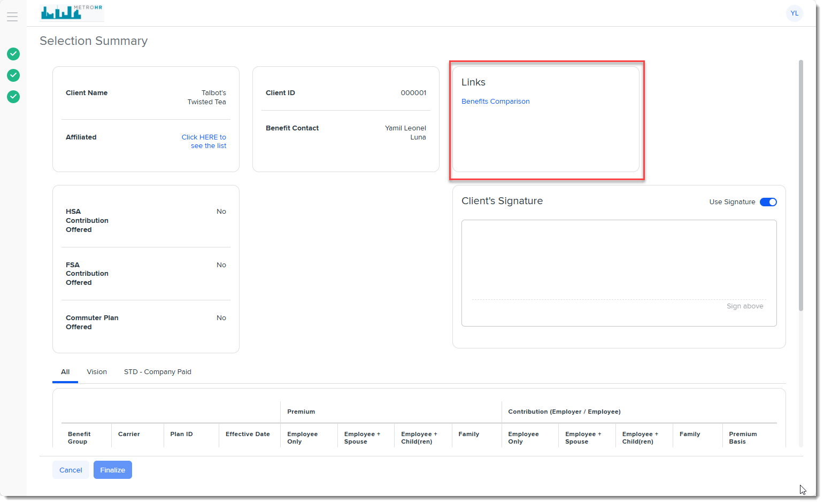Click the Premium Basis column header

[x=742, y=438]
